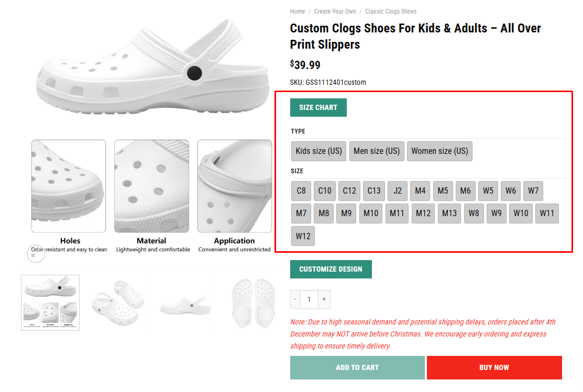Click the red BUY NOW button
Screen dimensions: 583x392
click(x=494, y=367)
